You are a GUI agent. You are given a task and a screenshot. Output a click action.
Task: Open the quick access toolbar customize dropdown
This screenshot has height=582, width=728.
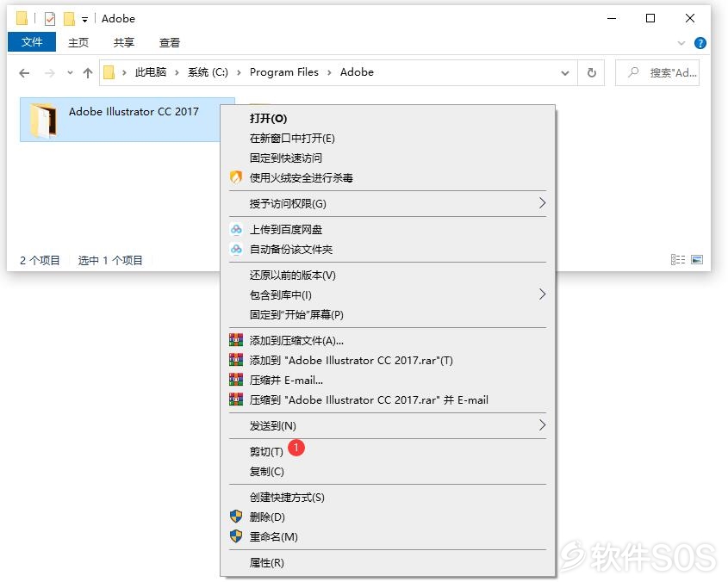point(84,20)
